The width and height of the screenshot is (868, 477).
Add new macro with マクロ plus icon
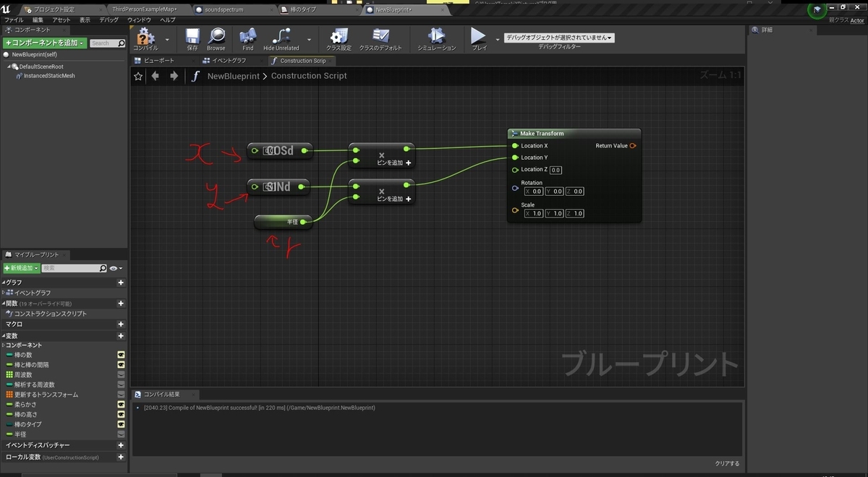(x=121, y=325)
